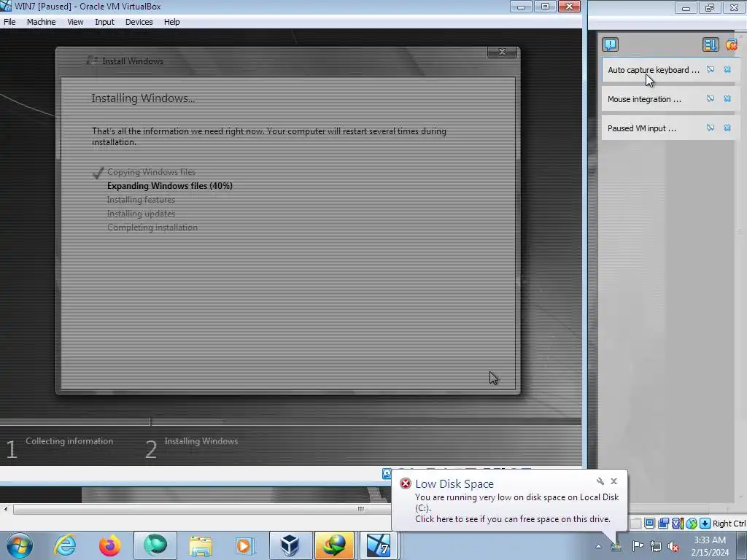The height and width of the screenshot is (560, 747).
Task: Switch to VirtualBox Manager taskbar icon
Action: point(290,545)
